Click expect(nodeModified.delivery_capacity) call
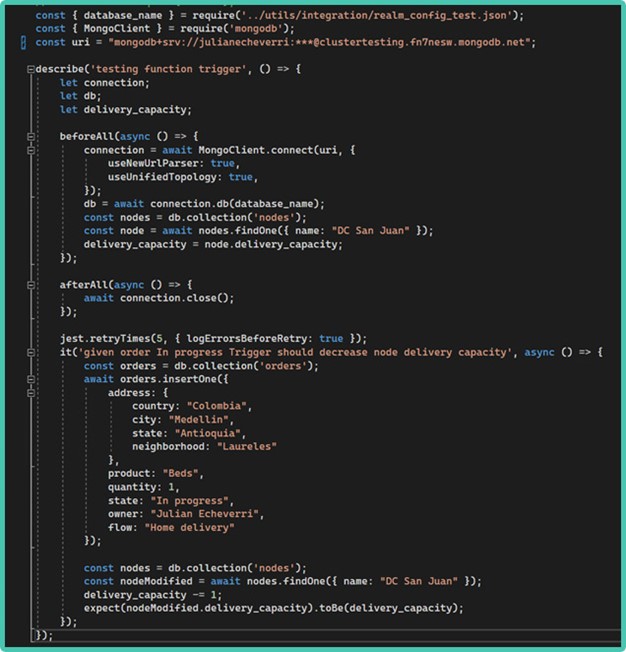This screenshot has height=652, width=626. click(198, 608)
